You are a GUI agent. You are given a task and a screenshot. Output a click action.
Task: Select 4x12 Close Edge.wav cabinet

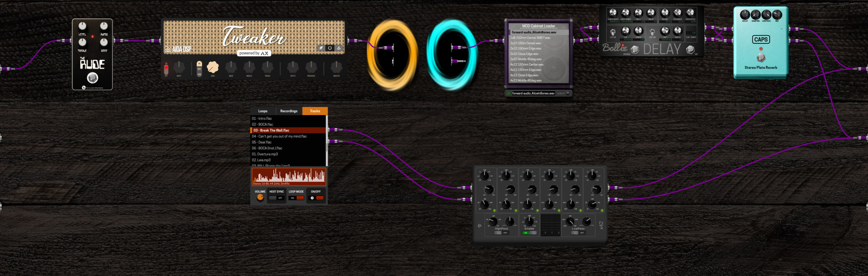click(539, 75)
